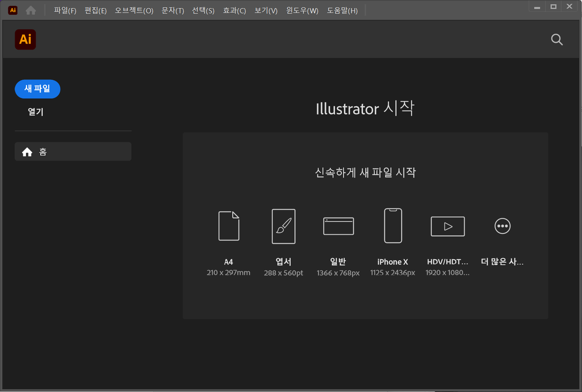Select the 엽서 postcard preset icon
582x392 pixels.
[284, 226]
